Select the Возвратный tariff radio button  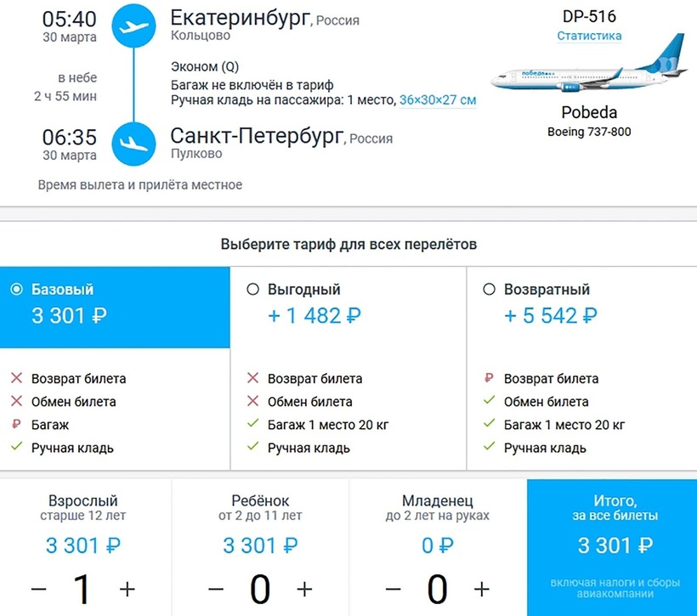489,290
